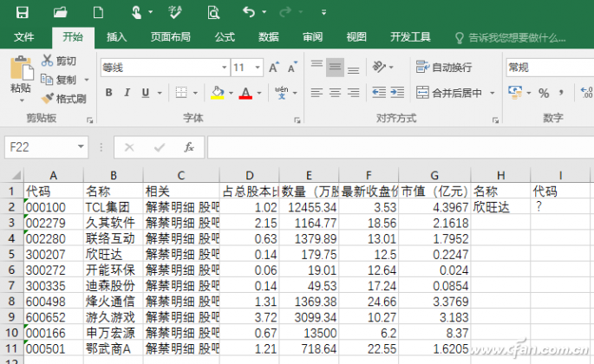This screenshot has height=364, width=594.
Task: Switch to the 数据 tab
Action: click(269, 36)
